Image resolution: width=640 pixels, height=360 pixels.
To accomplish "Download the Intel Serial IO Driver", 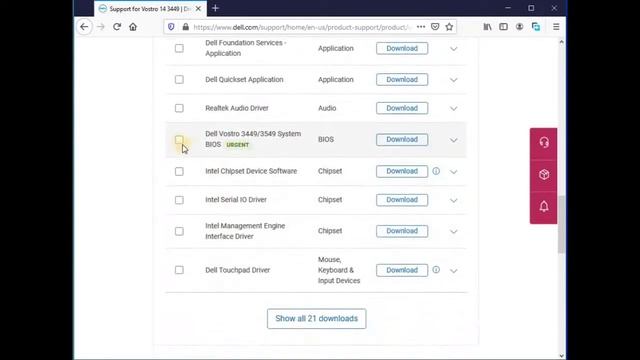I will pos(402,200).
